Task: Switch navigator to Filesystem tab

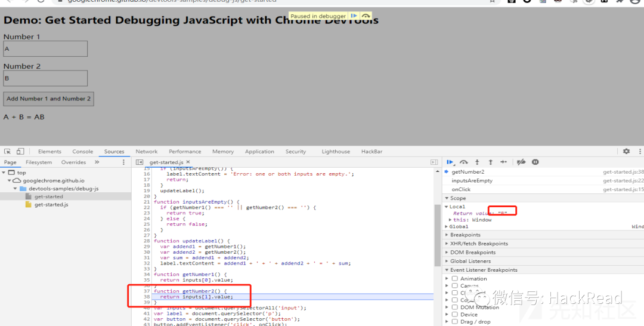Action: coord(39,162)
